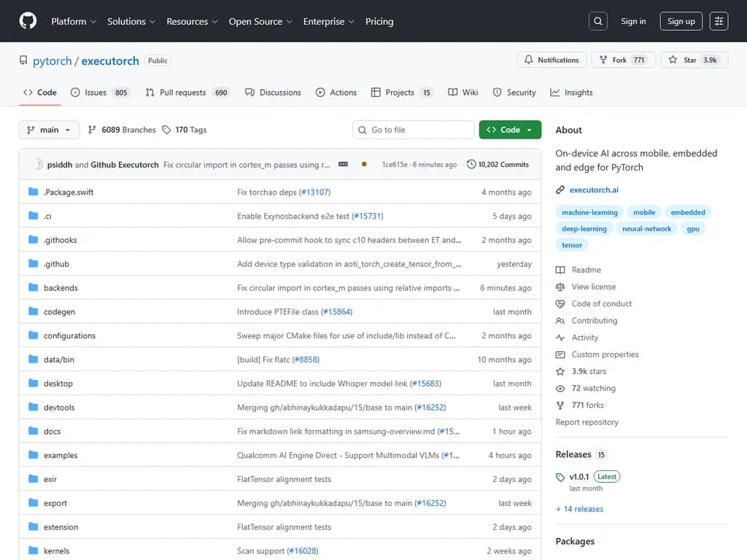Open the .github folder icon
Screen dimensions: 747x560
[x=32, y=263]
